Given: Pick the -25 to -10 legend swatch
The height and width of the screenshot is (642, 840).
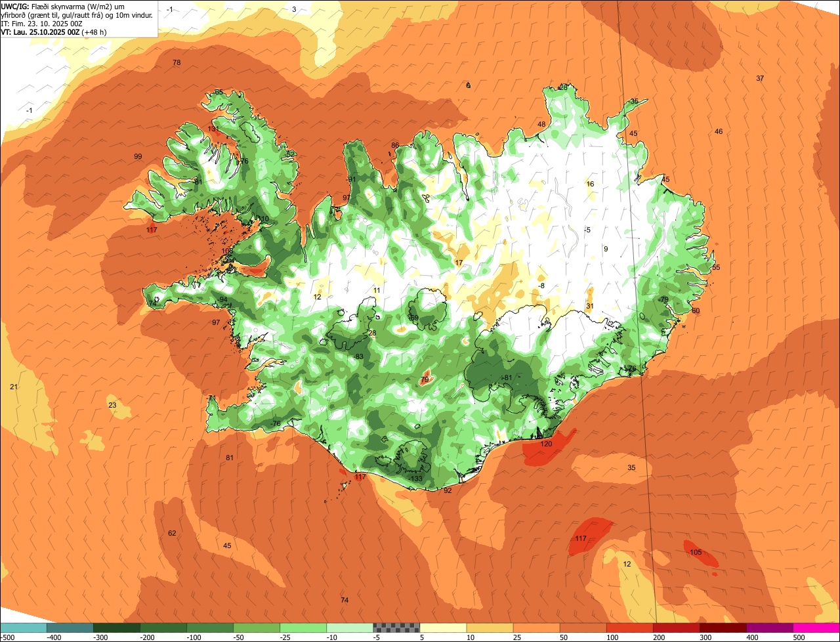Looking at the screenshot, I should [303, 628].
